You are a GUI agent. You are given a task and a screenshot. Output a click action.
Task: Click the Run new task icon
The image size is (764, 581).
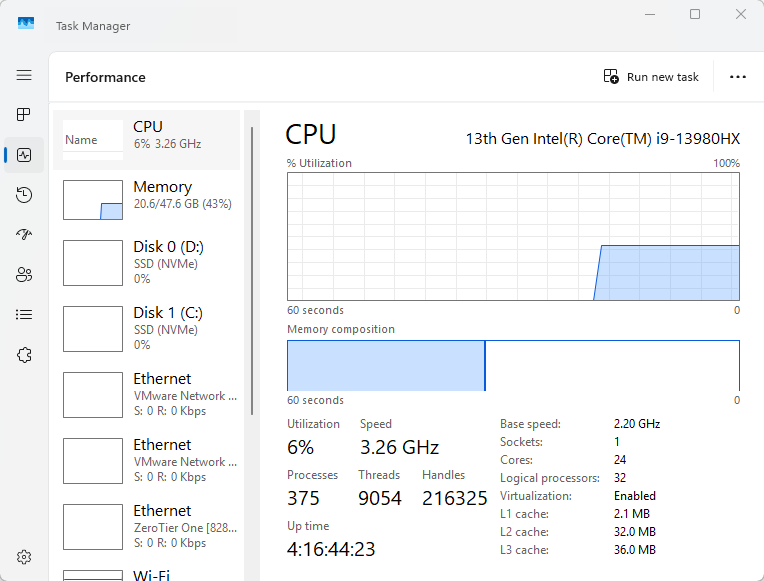(611, 77)
